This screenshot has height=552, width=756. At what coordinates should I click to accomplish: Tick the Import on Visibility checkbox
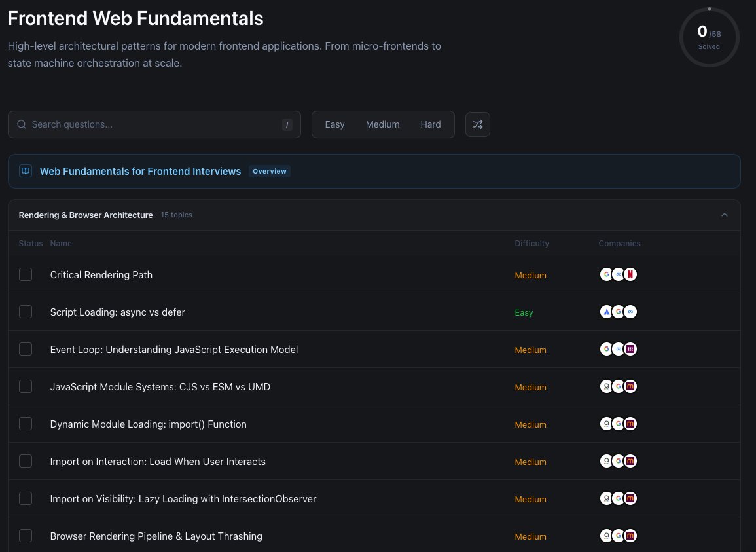coord(26,498)
